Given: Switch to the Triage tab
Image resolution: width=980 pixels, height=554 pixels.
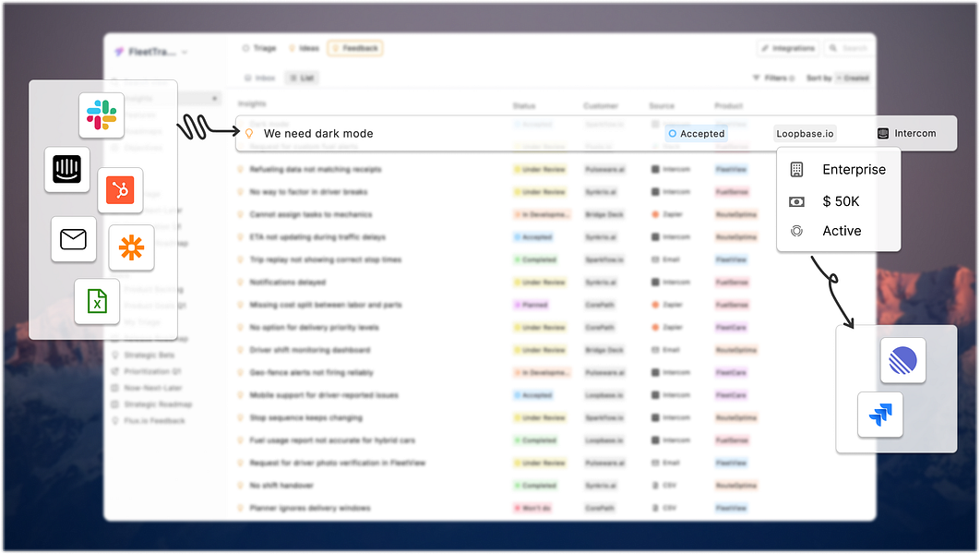Looking at the screenshot, I should pyautogui.click(x=259, y=48).
